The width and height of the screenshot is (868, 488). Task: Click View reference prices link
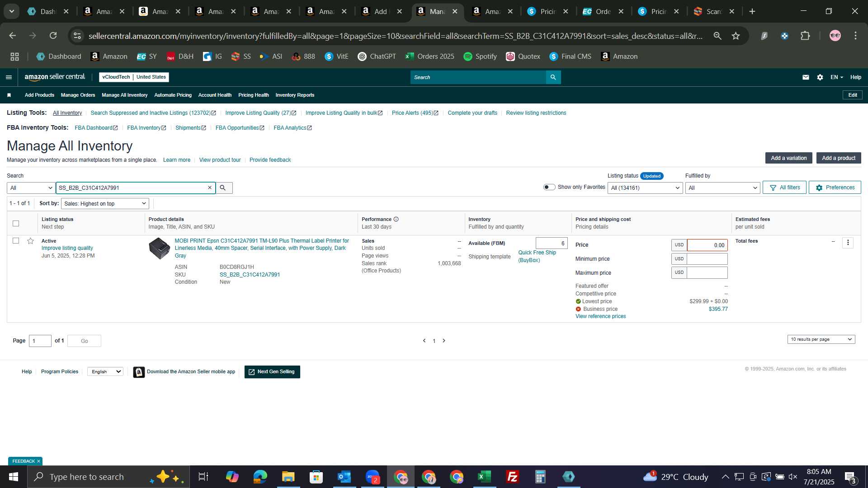pyautogui.click(x=600, y=317)
